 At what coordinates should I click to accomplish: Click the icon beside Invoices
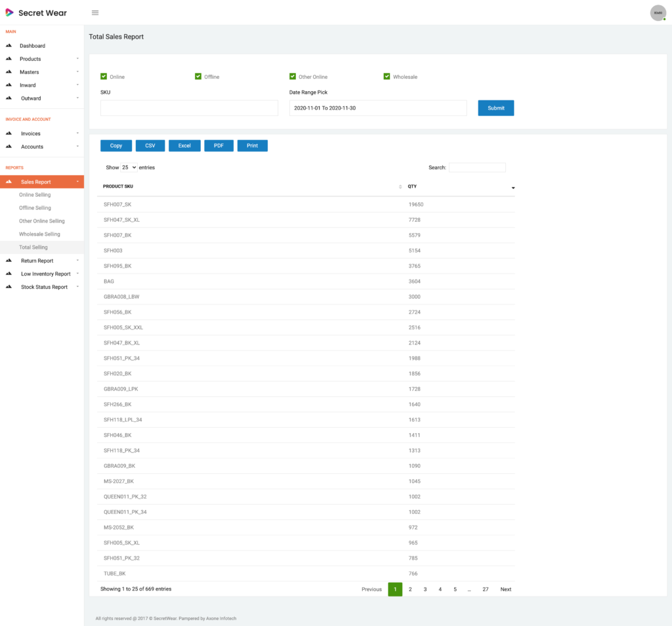click(9, 133)
